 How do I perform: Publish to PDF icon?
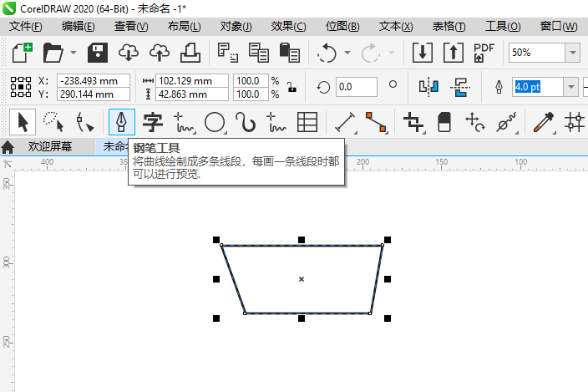click(484, 53)
